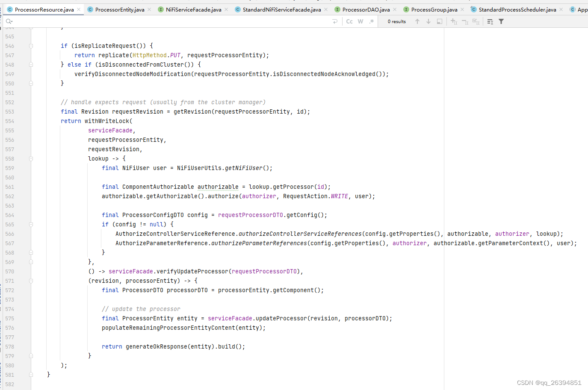Open StandardNiFiServiceFacade.java tab
Screen dimensions: 588x390
pyautogui.click(x=282, y=9)
